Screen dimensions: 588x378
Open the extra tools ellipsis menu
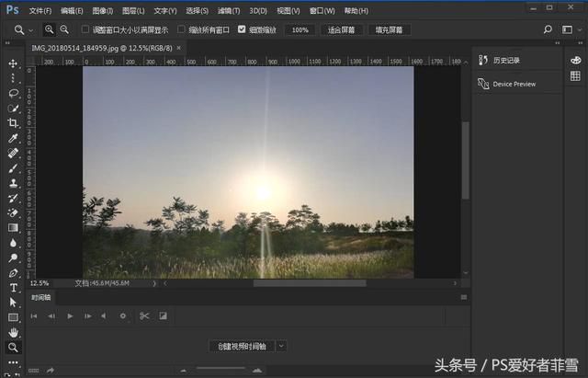(13, 362)
